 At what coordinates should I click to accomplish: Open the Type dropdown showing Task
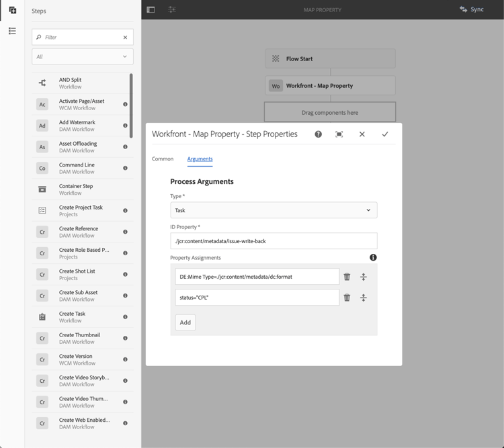[274, 210]
